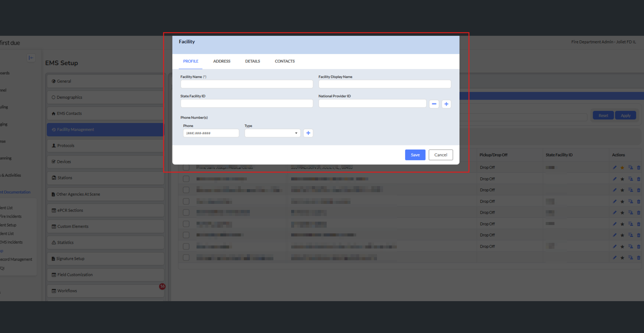Select the third facility row checkbox
The image size is (644, 333).
[x=186, y=190]
